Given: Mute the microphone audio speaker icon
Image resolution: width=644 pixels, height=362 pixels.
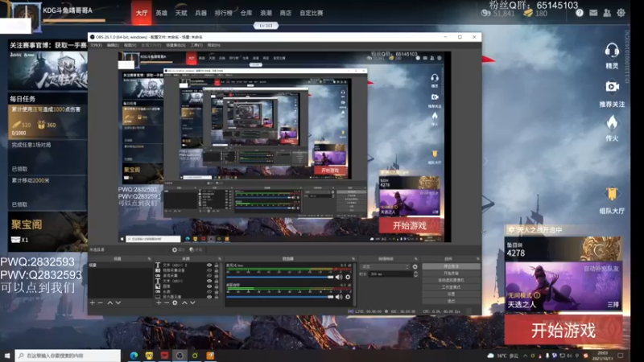Looking at the screenshot, I should coord(339,277).
